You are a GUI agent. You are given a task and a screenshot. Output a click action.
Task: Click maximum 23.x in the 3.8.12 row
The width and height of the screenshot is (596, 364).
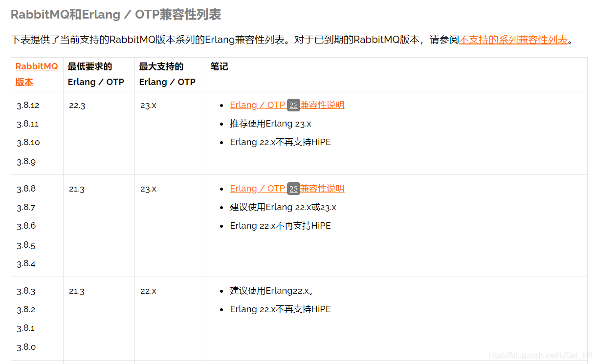(x=148, y=105)
